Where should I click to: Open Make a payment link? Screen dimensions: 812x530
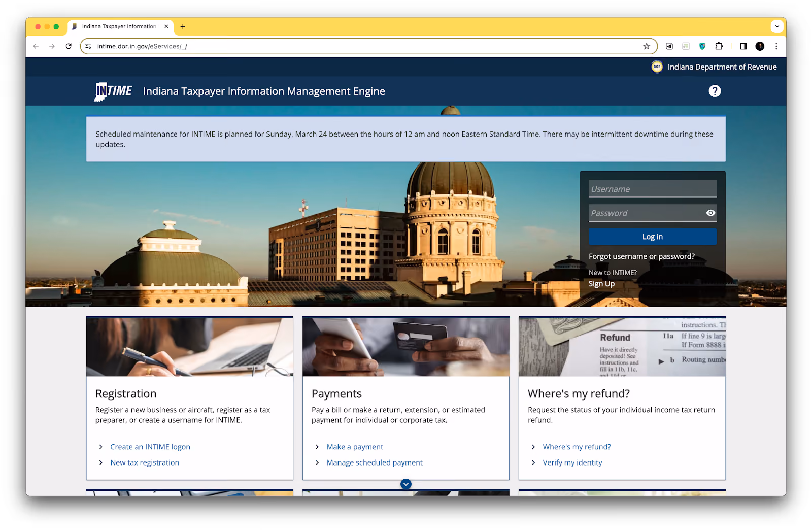click(x=355, y=447)
